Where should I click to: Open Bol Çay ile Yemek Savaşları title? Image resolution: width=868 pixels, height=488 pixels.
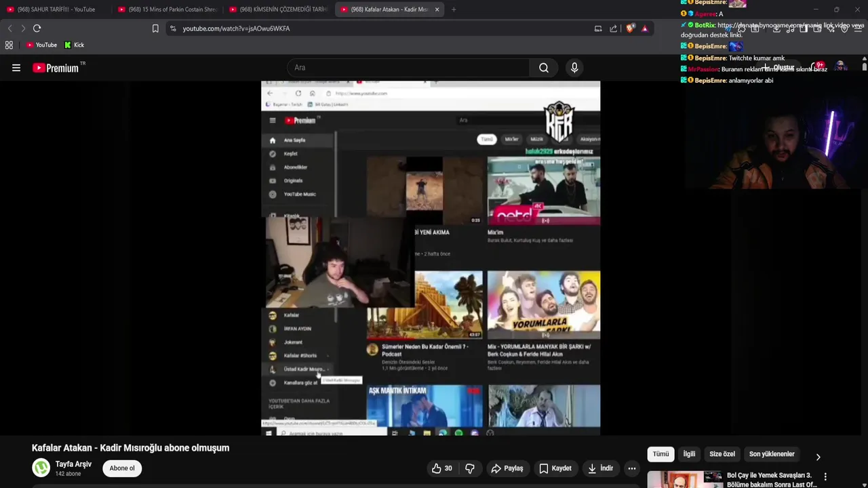pyautogui.click(x=772, y=480)
